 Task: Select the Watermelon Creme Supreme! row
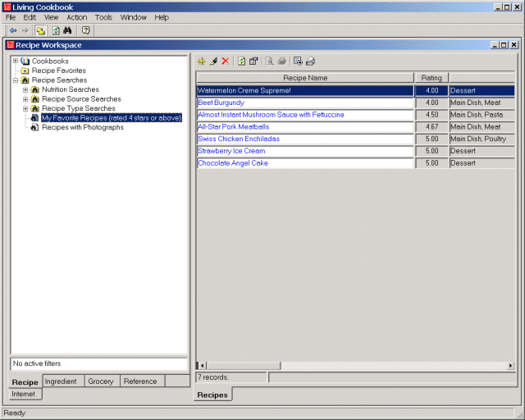355,90
